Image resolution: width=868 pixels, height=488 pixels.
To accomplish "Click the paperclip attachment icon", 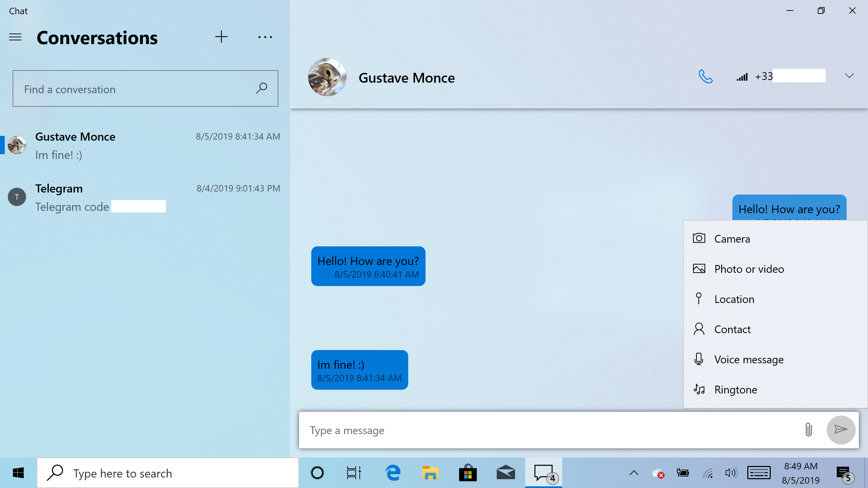I will click(x=809, y=430).
